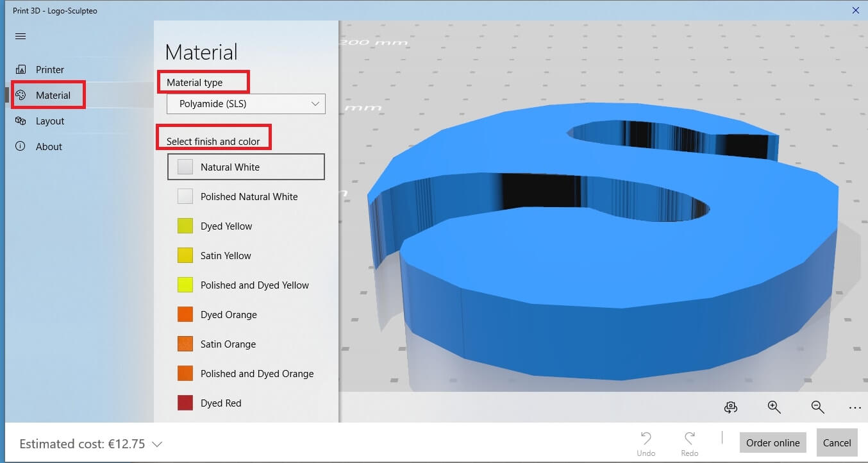Screen dimensions: 868x463
Task: Select the Material tab in sidebar
Action: tap(53, 96)
